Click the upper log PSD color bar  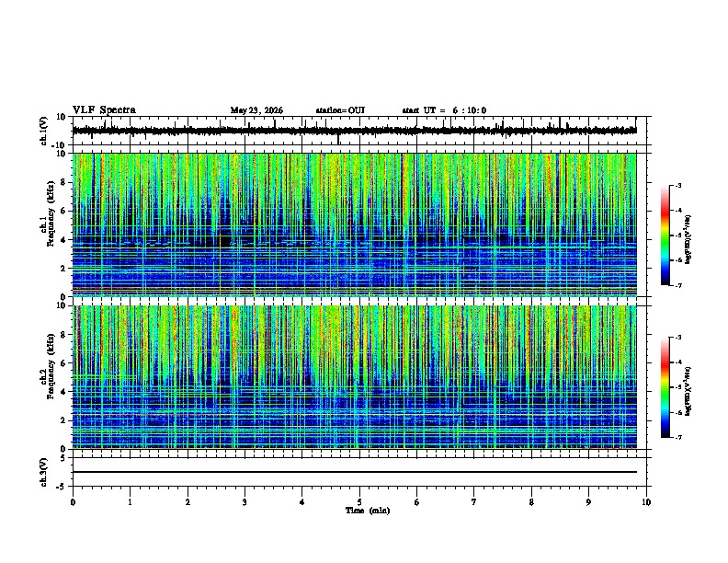click(665, 236)
